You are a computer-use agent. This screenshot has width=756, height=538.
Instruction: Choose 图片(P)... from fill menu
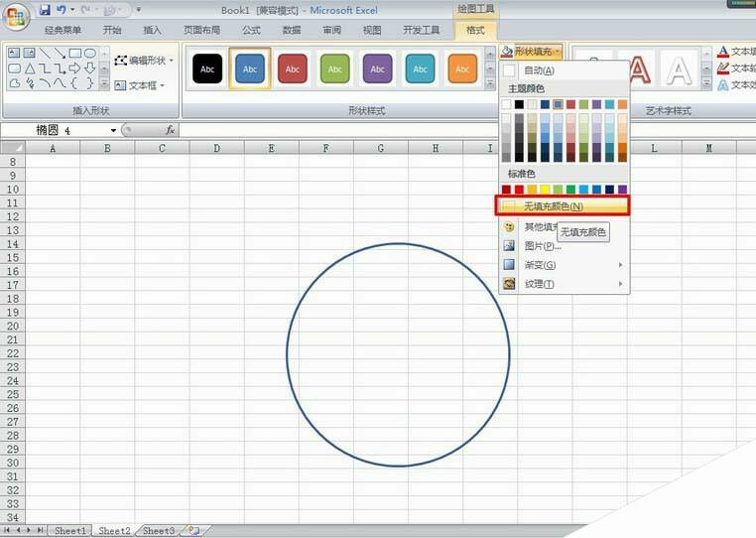(543, 246)
